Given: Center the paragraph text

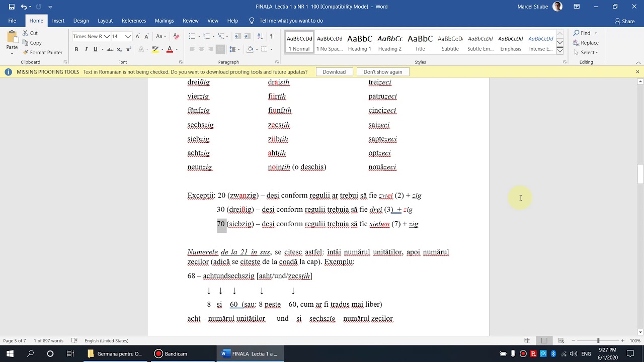Looking at the screenshot, I should click(201, 49).
